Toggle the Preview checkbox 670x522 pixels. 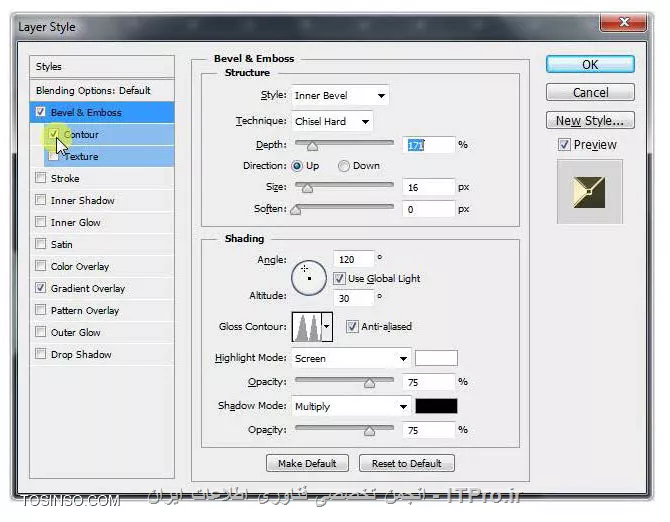(564, 144)
